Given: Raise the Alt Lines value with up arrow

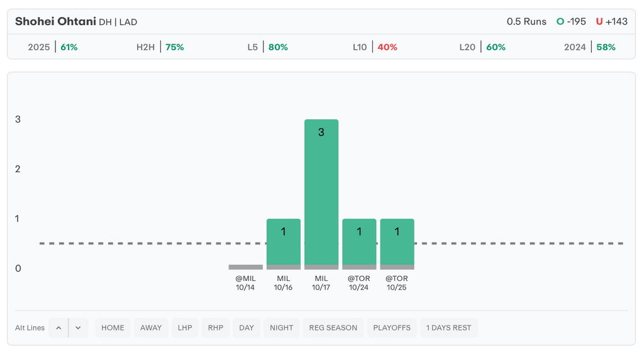Looking at the screenshot, I should 58,328.
